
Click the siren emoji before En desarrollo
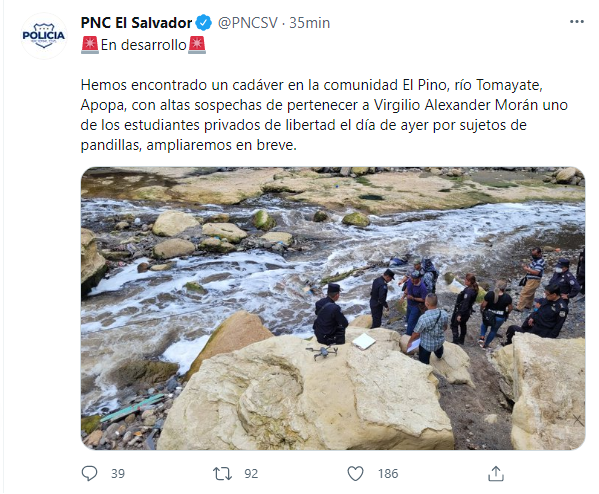pyautogui.click(x=90, y=45)
